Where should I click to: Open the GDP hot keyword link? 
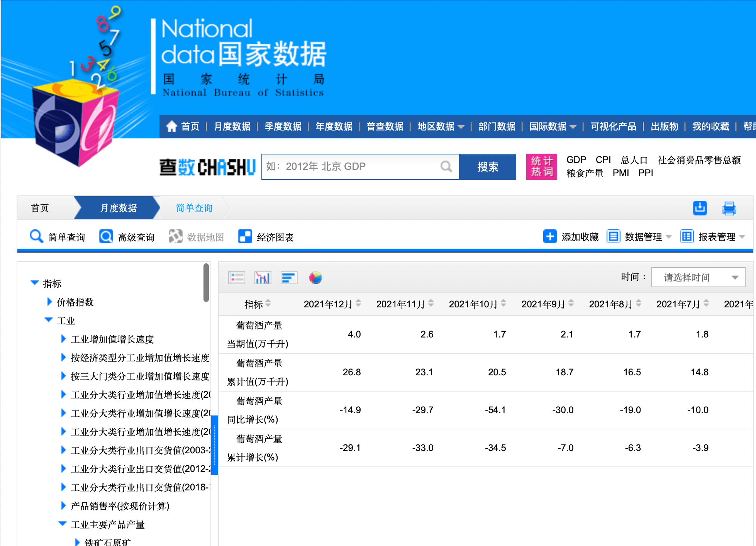coord(576,159)
